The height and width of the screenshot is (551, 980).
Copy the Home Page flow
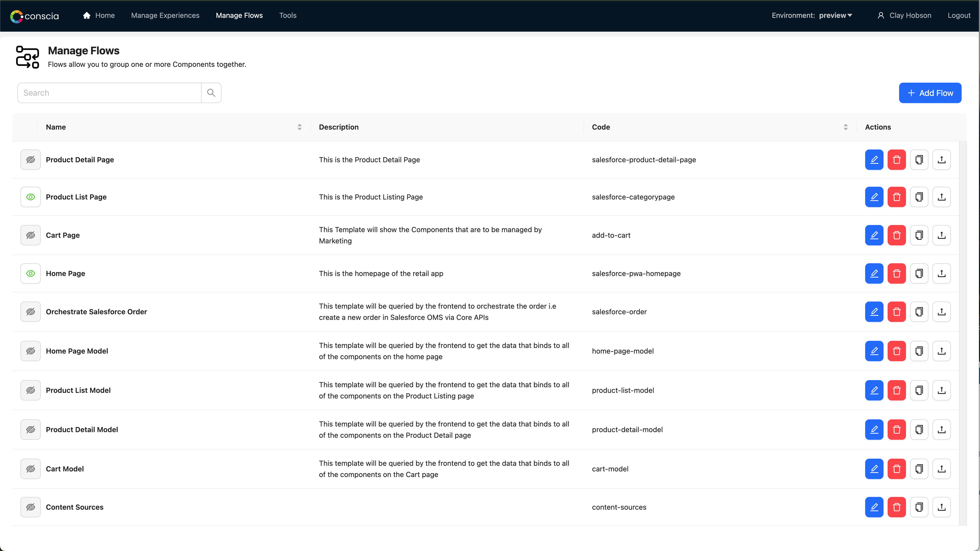pos(919,273)
